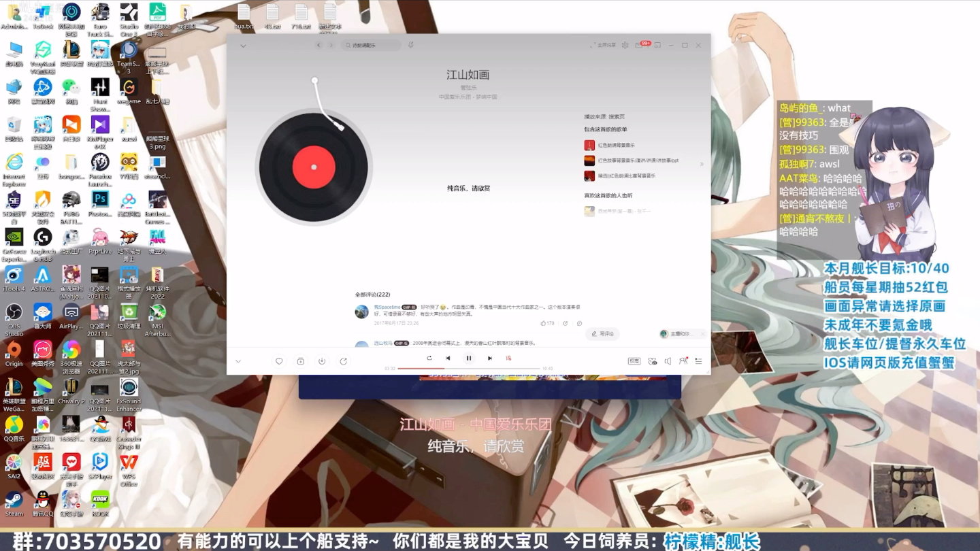This screenshot has height=551, width=980.
Task: Open the ToDesk desktop shortcut
Action: point(42,17)
